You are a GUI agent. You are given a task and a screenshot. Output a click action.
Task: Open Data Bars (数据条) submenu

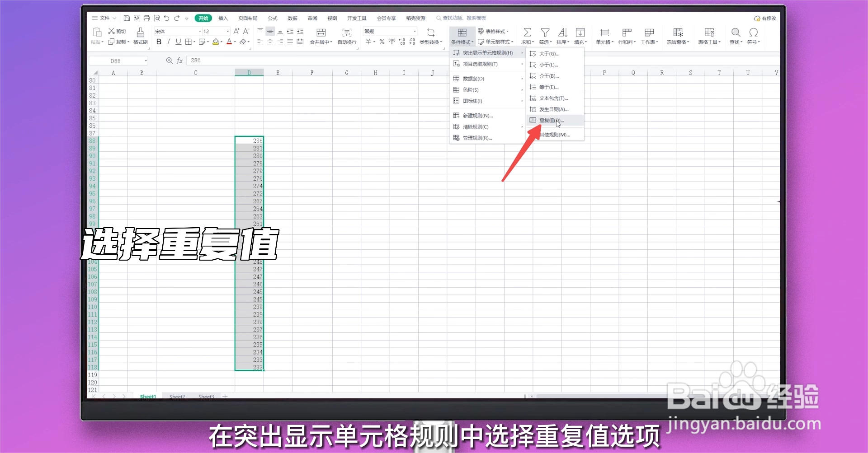[488, 79]
